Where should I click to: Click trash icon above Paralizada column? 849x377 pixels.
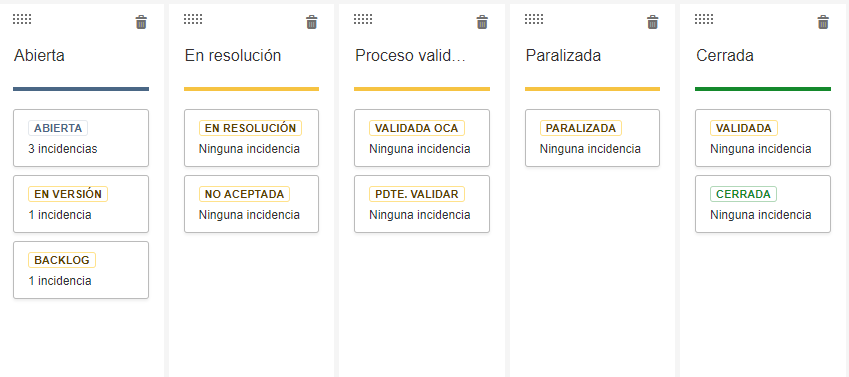[x=652, y=22]
